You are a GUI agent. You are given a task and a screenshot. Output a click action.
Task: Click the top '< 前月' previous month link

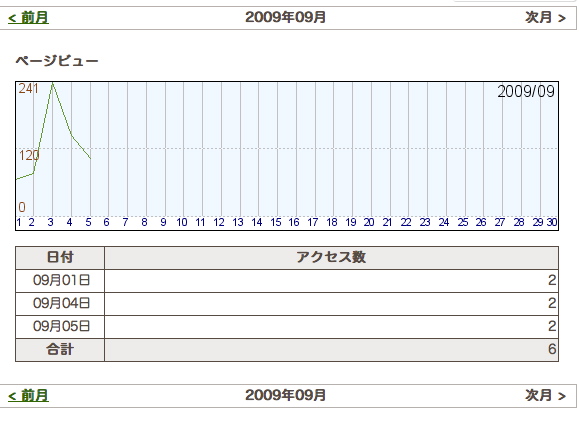pos(28,17)
